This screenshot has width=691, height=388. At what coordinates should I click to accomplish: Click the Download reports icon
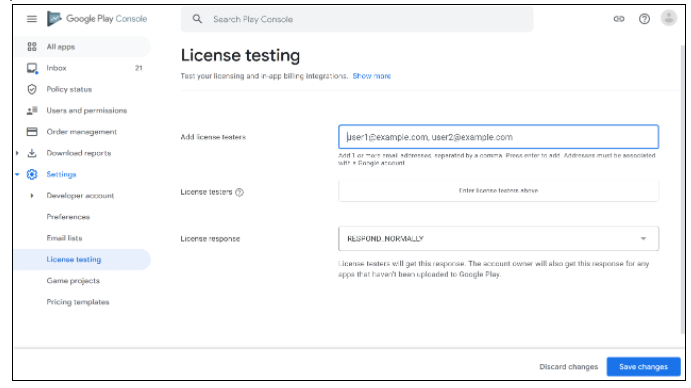click(32, 153)
